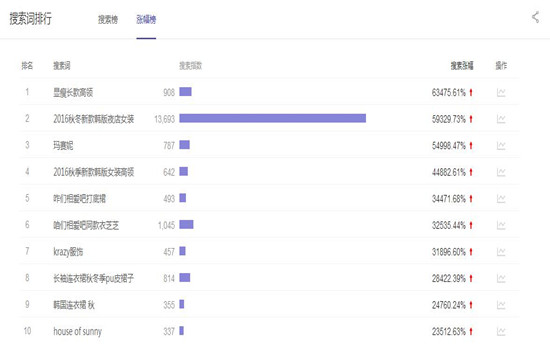Click the 搜索指数 column header
The width and height of the screenshot is (550, 360).
(x=190, y=66)
